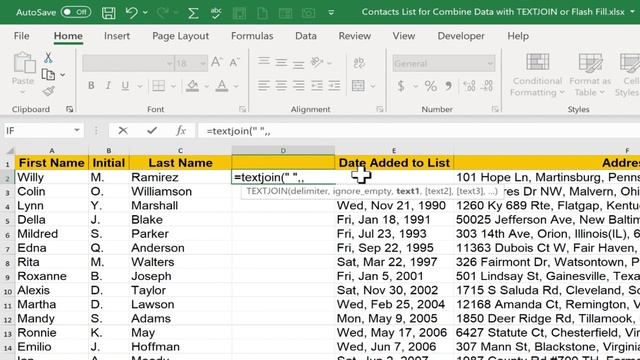The height and width of the screenshot is (360, 640).
Task: Click in the formula bar text
Action: click(x=238, y=131)
